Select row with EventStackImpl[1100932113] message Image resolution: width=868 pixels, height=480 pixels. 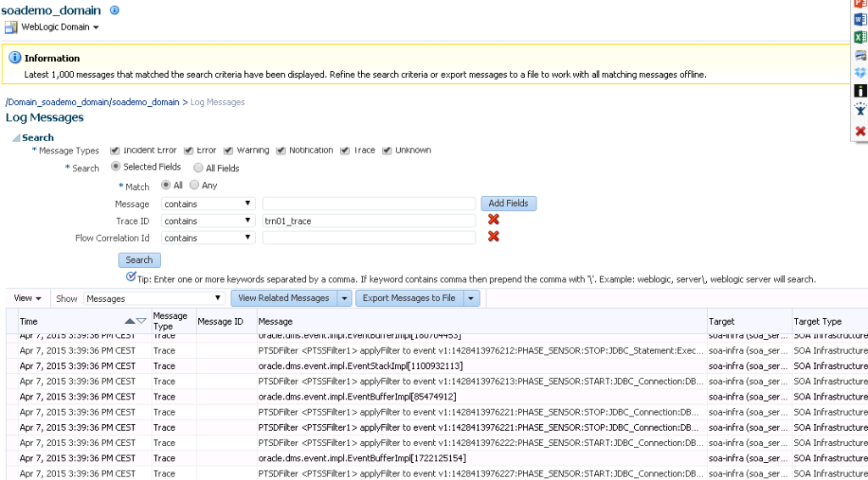click(437, 366)
